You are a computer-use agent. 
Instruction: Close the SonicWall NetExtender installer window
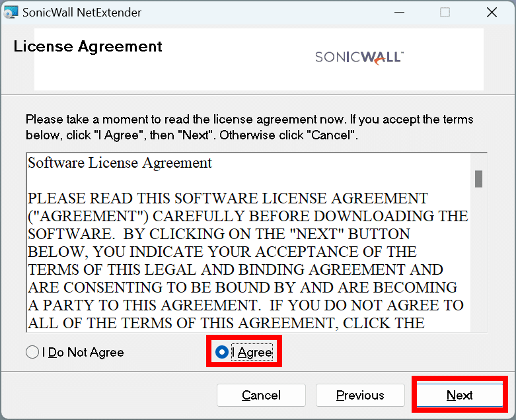492,13
